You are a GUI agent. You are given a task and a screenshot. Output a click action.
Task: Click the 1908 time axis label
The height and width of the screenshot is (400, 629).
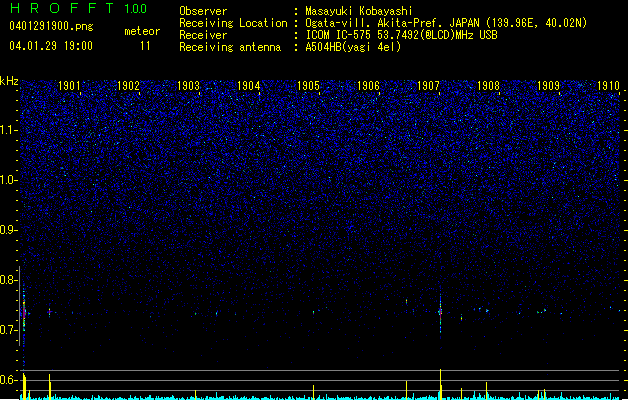(488, 85)
